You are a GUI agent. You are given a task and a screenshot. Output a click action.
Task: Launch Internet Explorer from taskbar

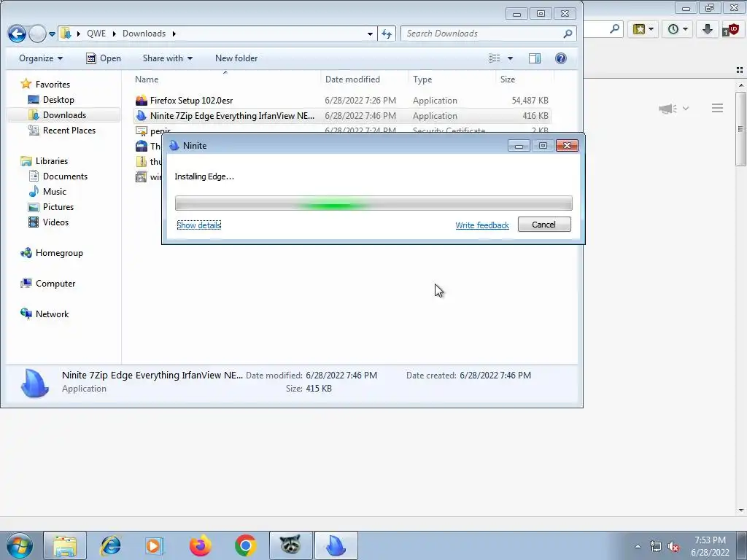tap(110, 545)
